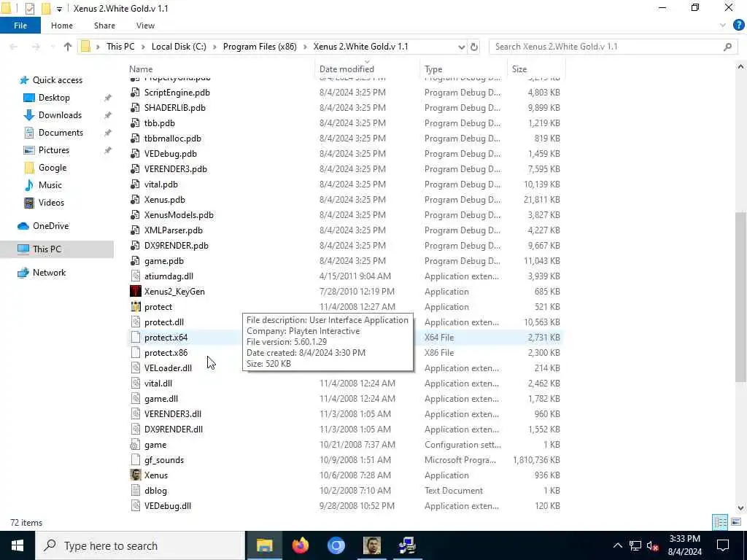Open Desktop in navigation pane
Image resolution: width=747 pixels, height=560 pixels.
point(54,97)
